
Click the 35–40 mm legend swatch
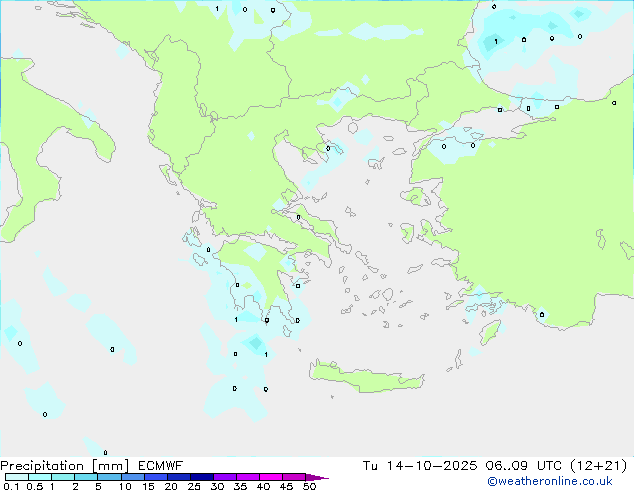point(247,477)
